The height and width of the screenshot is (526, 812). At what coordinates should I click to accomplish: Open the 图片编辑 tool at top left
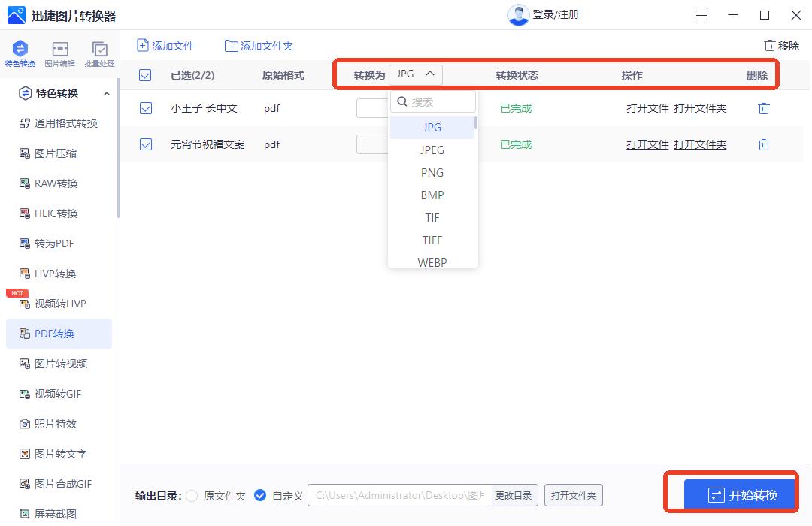59,53
